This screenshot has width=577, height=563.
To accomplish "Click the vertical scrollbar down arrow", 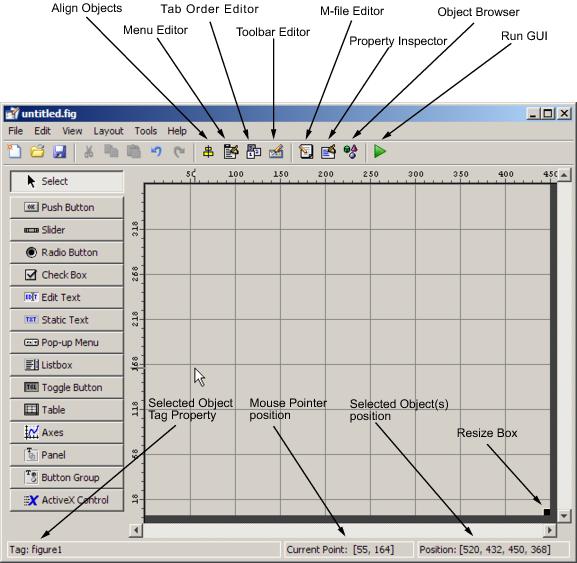I will 564,516.
